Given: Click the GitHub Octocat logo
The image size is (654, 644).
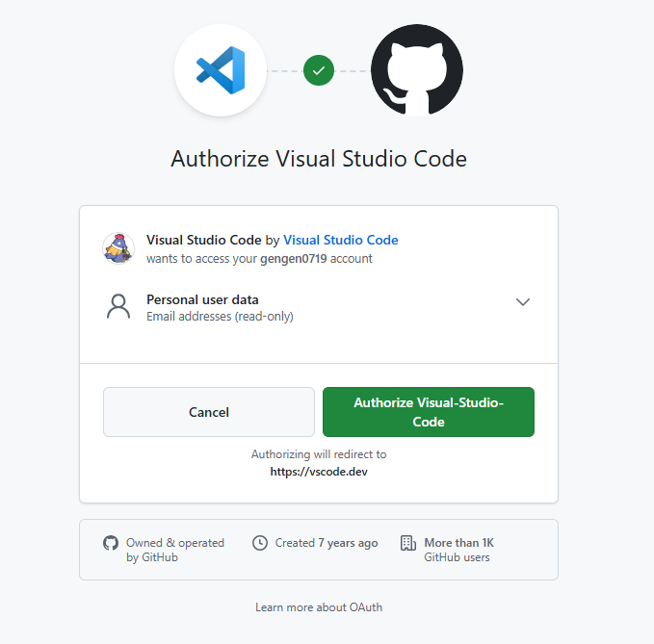Looking at the screenshot, I should (417, 70).
